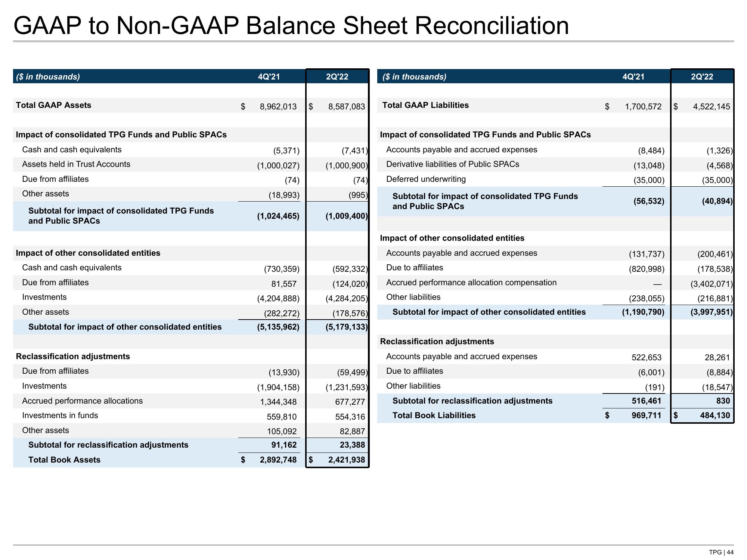
Task: Click the TPG | 44 page footer
Action: click(x=721, y=553)
